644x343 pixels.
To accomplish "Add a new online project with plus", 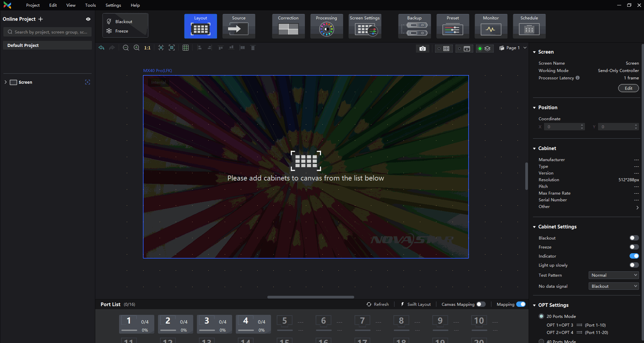I will pos(41,19).
